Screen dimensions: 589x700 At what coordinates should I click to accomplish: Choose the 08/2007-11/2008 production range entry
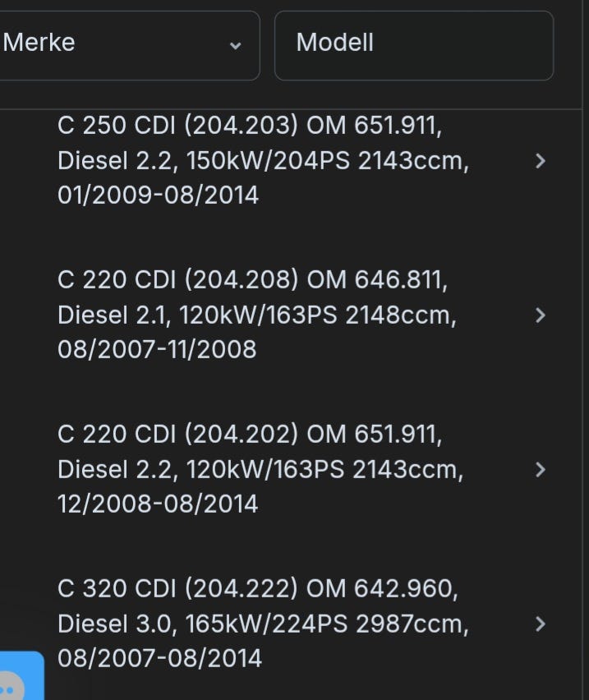tap(157, 349)
